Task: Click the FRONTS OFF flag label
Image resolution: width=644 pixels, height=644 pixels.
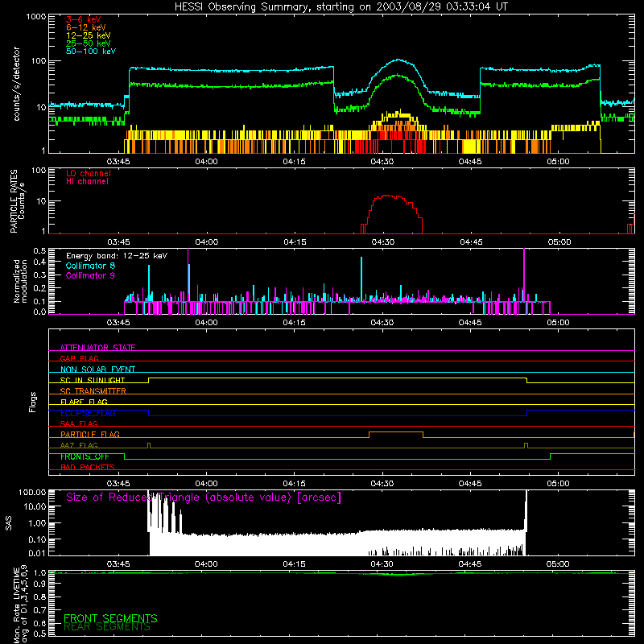Action: (x=85, y=456)
